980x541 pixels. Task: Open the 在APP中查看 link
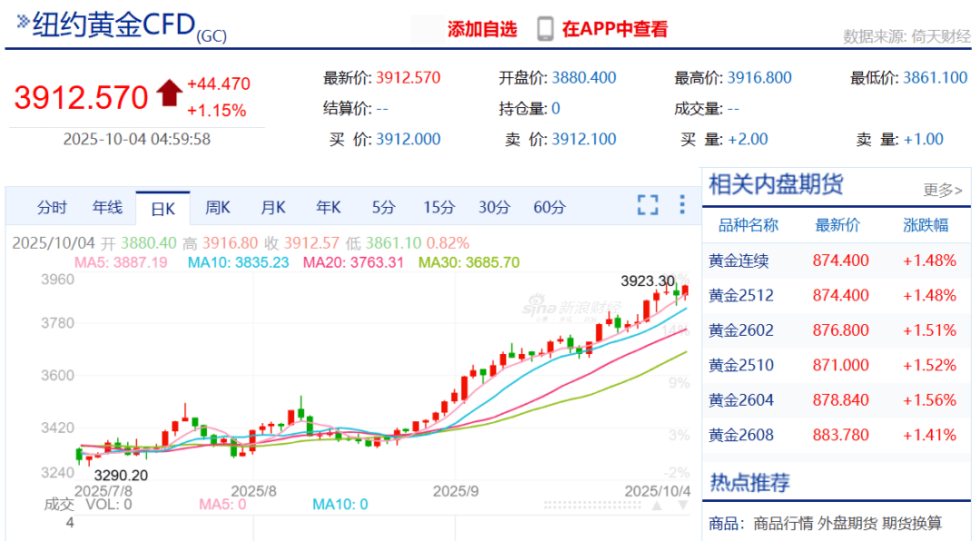click(x=614, y=29)
